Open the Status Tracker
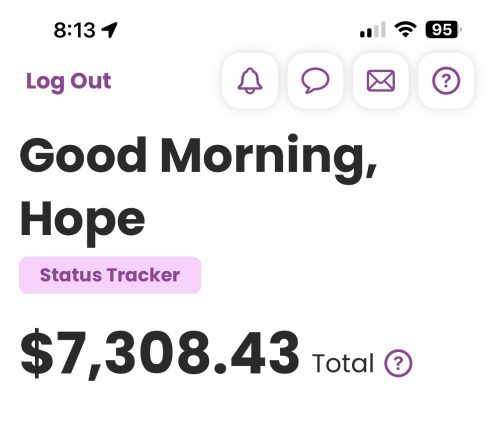 110,275
